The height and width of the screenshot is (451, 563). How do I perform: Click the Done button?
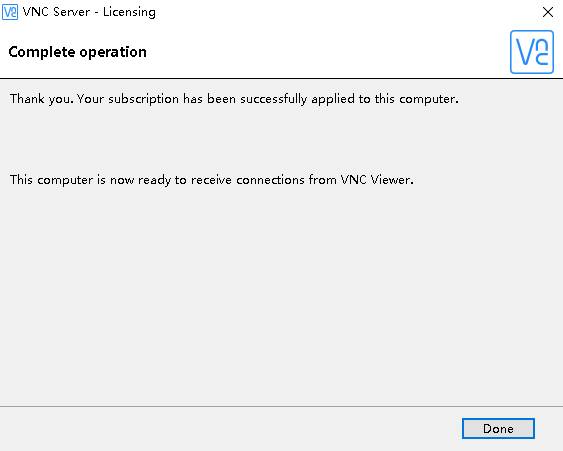pyautogui.click(x=498, y=428)
